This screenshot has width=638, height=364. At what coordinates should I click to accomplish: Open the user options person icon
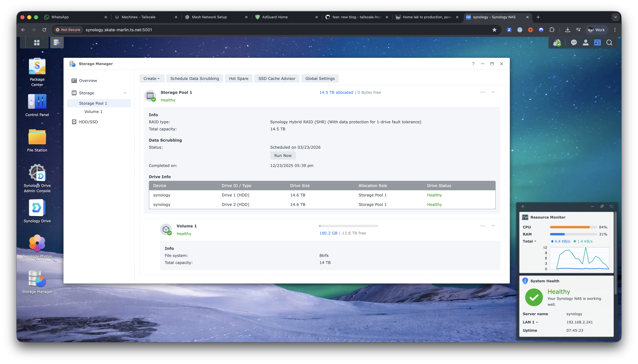tap(585, 43)
